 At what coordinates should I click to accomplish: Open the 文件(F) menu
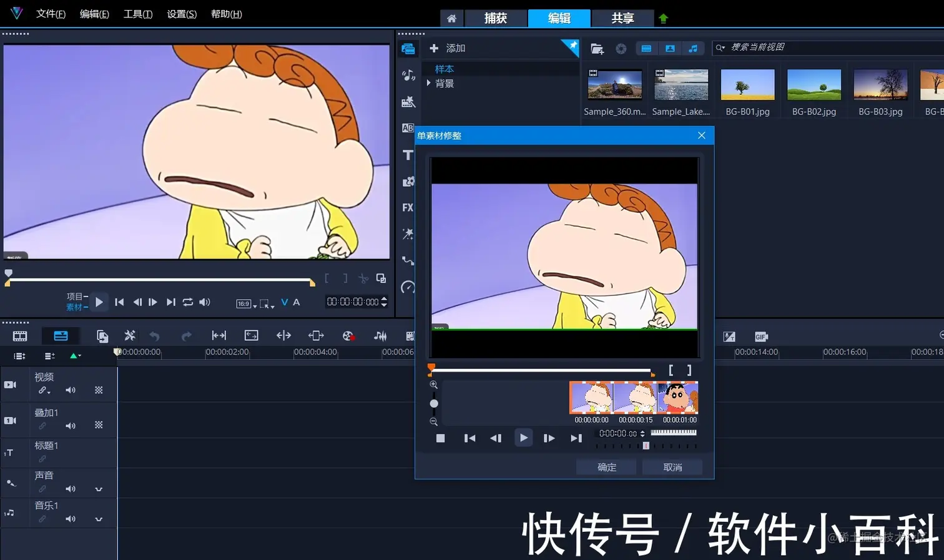(51, 14)
